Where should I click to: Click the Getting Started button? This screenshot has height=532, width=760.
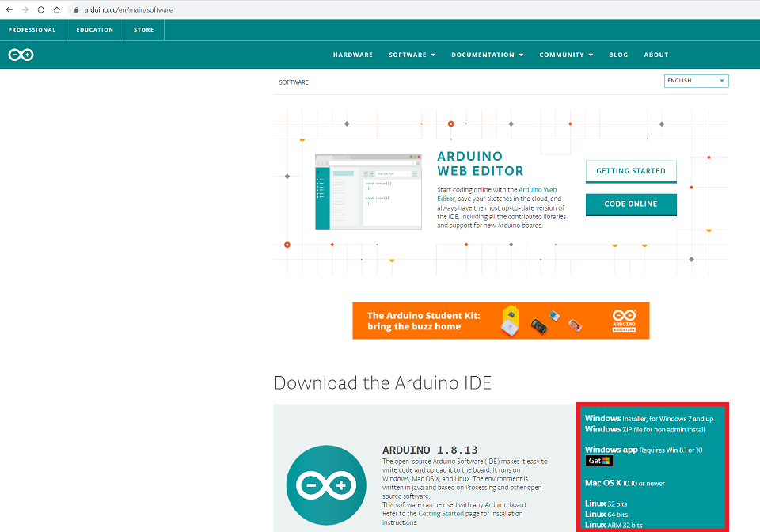point(631,171)
